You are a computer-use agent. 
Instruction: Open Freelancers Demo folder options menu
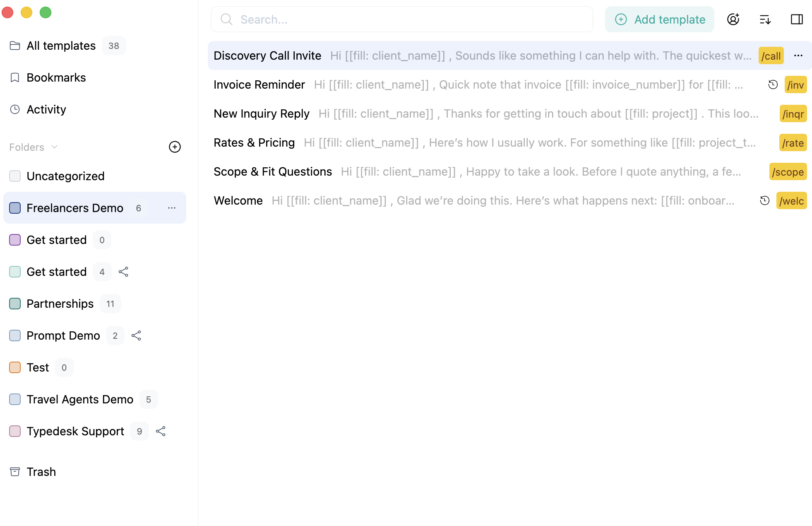pos(172,208)
